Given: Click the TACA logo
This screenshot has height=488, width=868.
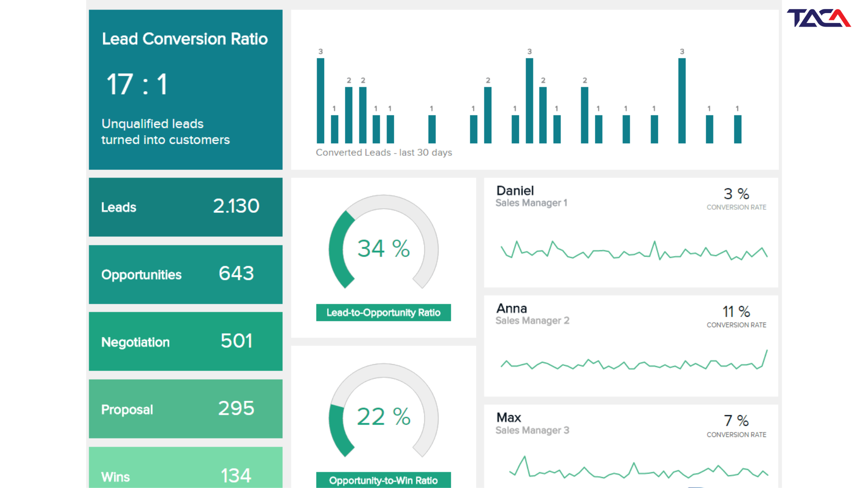Looking at the screenshot, I should [x=819, y=18].
